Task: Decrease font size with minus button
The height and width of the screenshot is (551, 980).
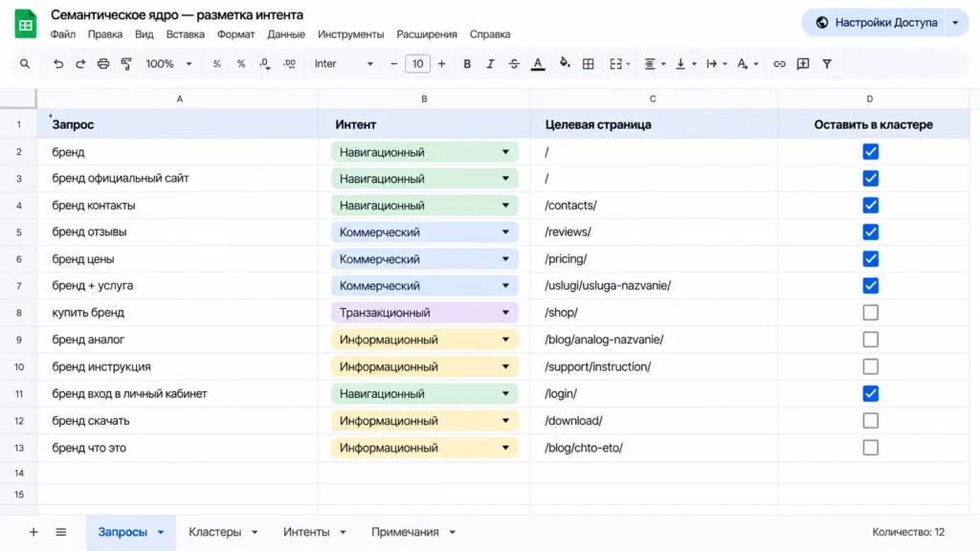Action: tap(393, 64)
